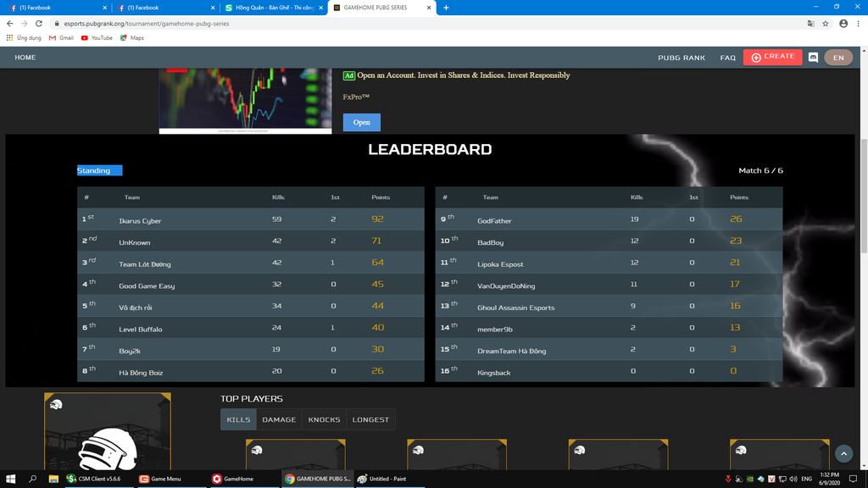The image size is (868, 488).
Task: Close the GAMEHOME PUBG SERIES tab
Action: (428, 8)
